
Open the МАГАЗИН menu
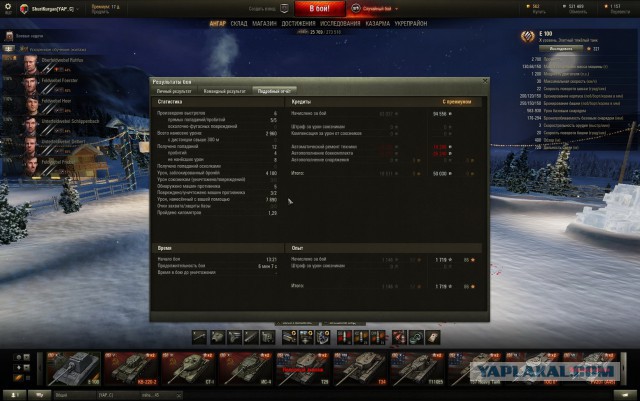[x=264, y=24]
